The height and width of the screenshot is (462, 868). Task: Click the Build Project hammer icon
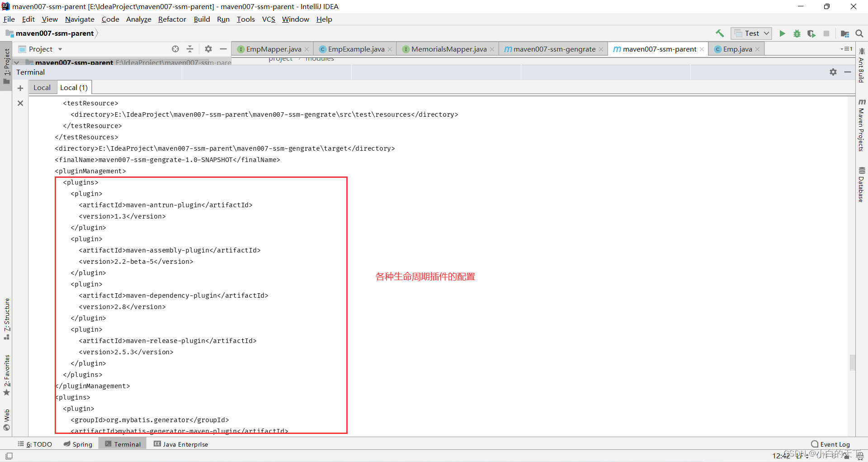coord(720,33)
